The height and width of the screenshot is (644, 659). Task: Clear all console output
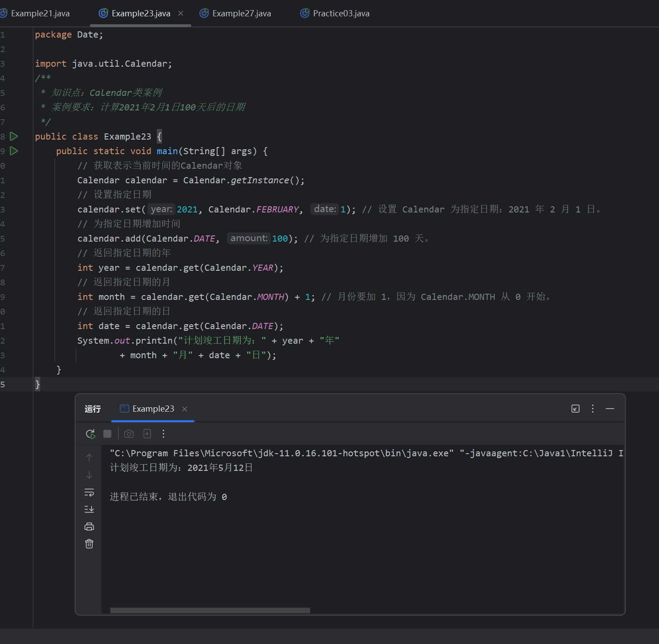coord(89,544)
